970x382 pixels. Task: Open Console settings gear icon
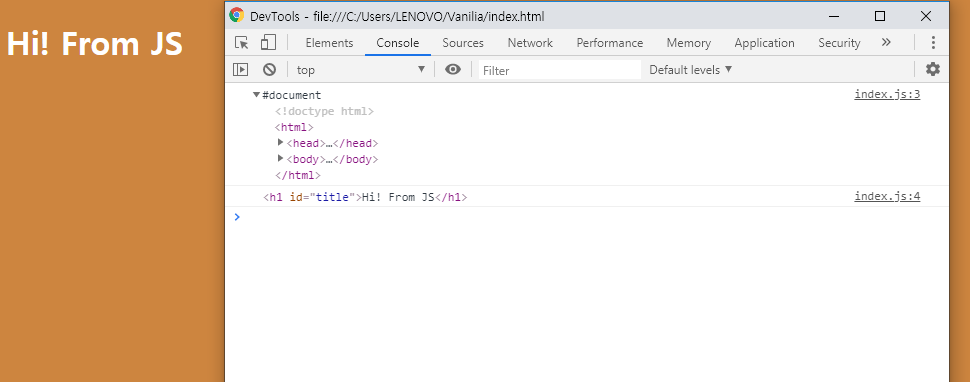point(933,69)
